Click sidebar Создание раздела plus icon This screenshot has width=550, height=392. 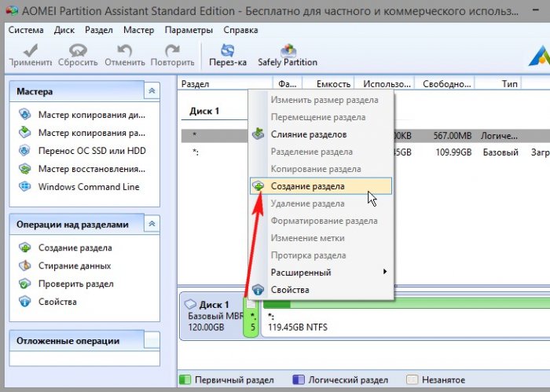click(24, 247)
